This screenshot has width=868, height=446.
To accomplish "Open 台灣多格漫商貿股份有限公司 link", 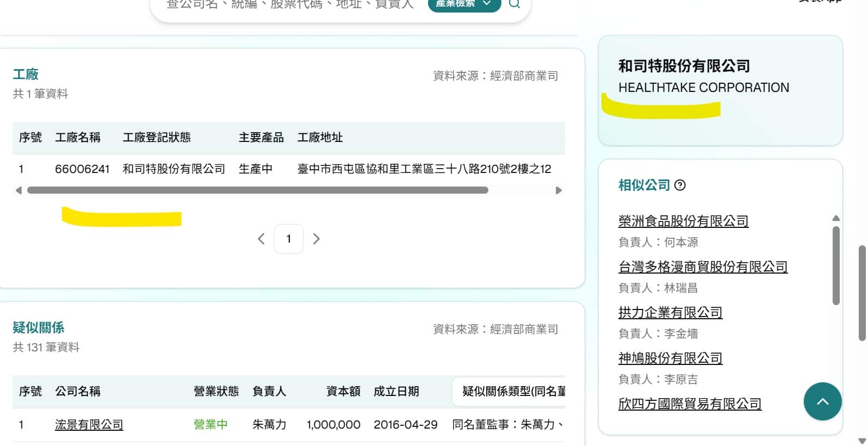I will pos(703,267).
